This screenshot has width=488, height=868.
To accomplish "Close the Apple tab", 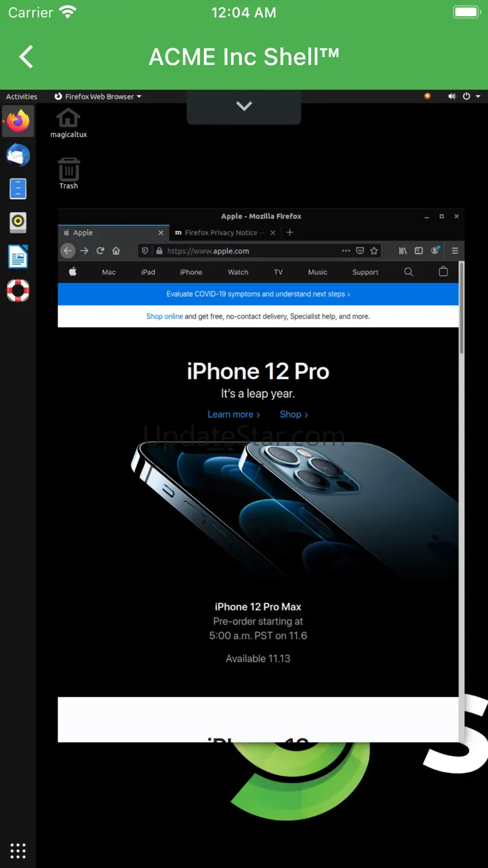I will coord(161,233).
